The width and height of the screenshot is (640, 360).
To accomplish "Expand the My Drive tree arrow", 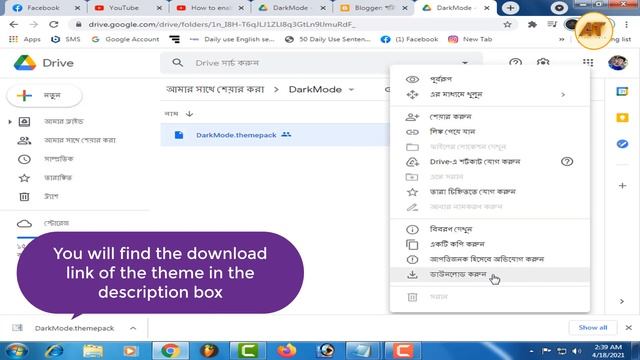I will click(10, 122).
